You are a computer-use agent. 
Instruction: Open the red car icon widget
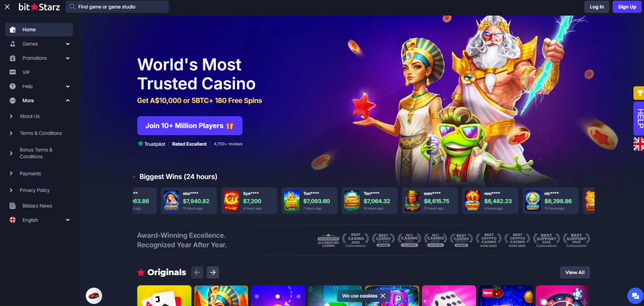pyautogui.click(x=94, y=295)
